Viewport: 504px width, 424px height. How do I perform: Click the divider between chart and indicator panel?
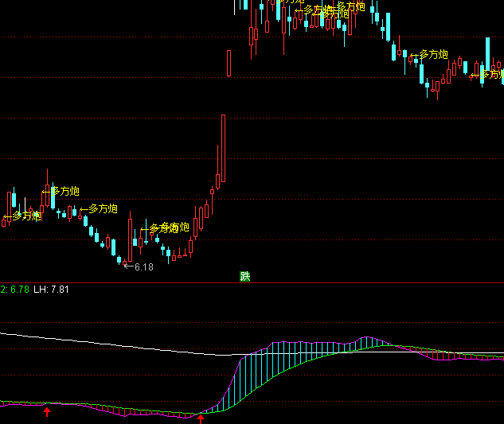252,282
